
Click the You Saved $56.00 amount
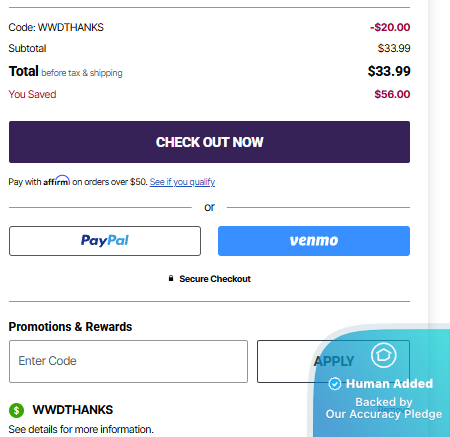[392, 94]
